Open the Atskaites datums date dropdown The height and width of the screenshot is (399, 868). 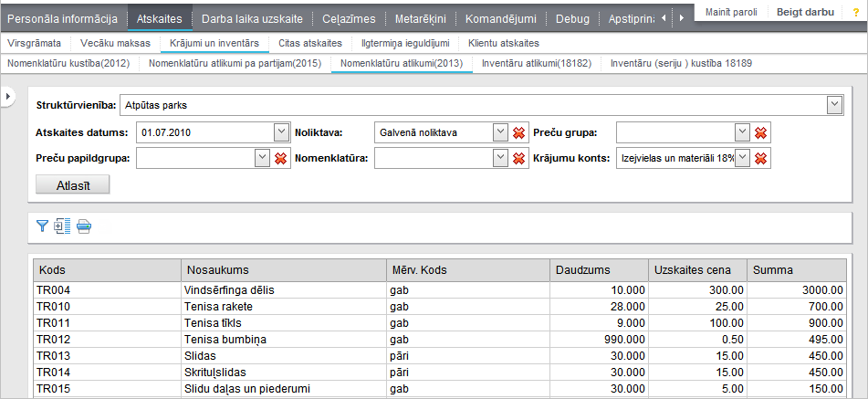[x=281, y=132]
